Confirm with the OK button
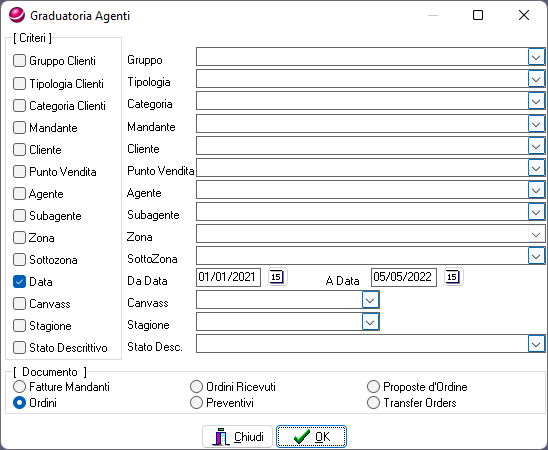548x450 pixels. click(311, 437)
